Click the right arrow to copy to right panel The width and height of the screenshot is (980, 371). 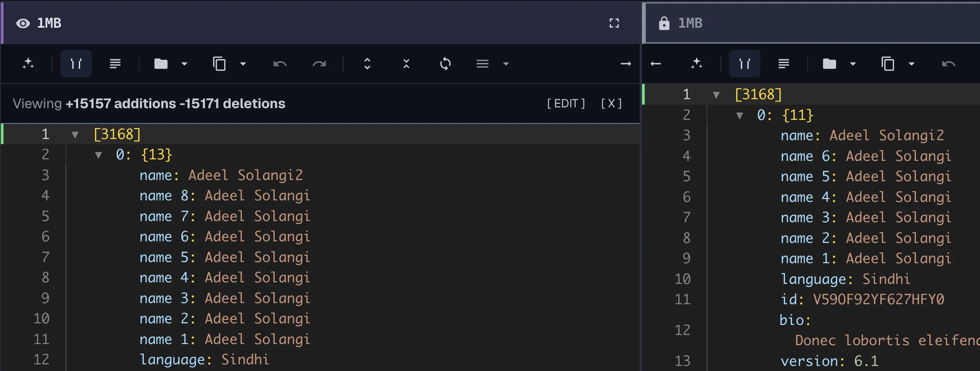[x=626, y=64]
